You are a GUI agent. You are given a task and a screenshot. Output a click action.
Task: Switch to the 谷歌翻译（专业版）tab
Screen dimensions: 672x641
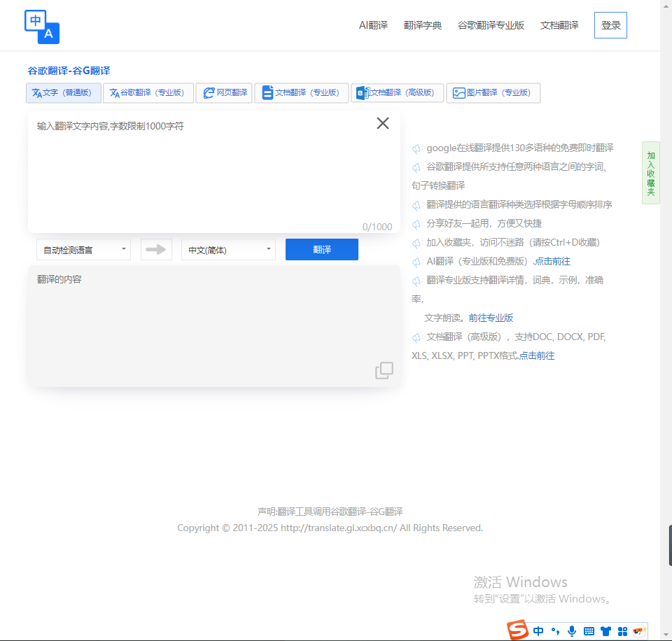click(x=148, y=93)
